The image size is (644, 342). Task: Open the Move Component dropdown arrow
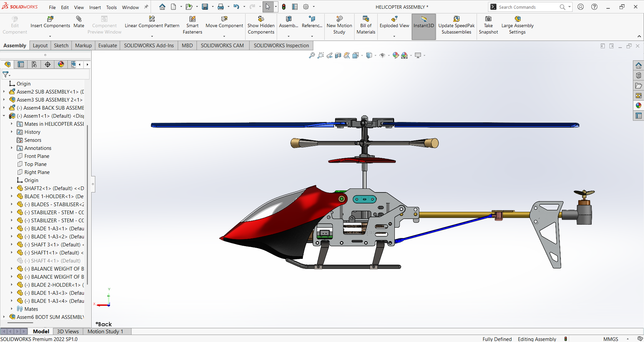(224, 36)
